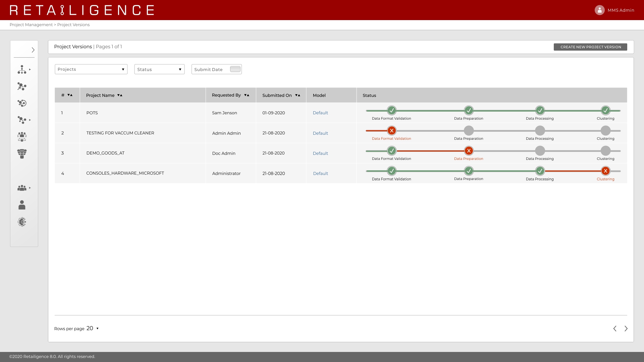Click the Submit Date calendar field
Image resolution: width=644 pixels, height=362 pixels.
[216, 69]
